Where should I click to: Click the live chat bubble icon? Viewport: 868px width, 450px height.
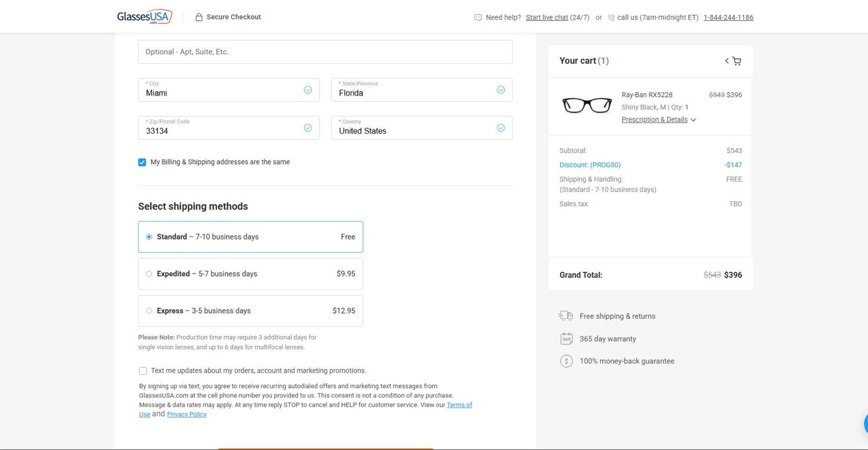[478, 17]
